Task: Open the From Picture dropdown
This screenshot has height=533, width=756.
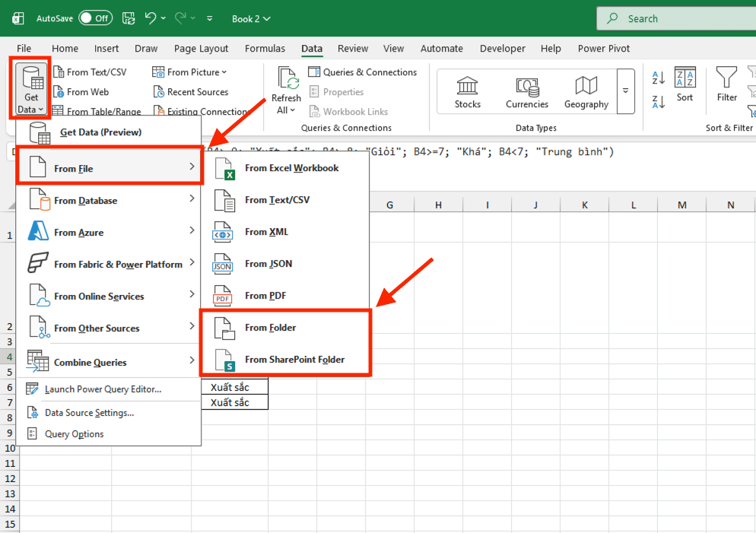Action: (189, 72)
